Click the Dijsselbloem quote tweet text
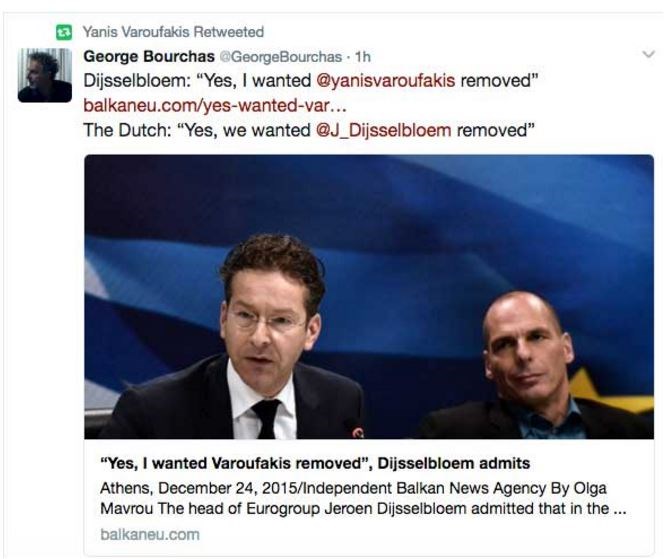 coord(311,81)
